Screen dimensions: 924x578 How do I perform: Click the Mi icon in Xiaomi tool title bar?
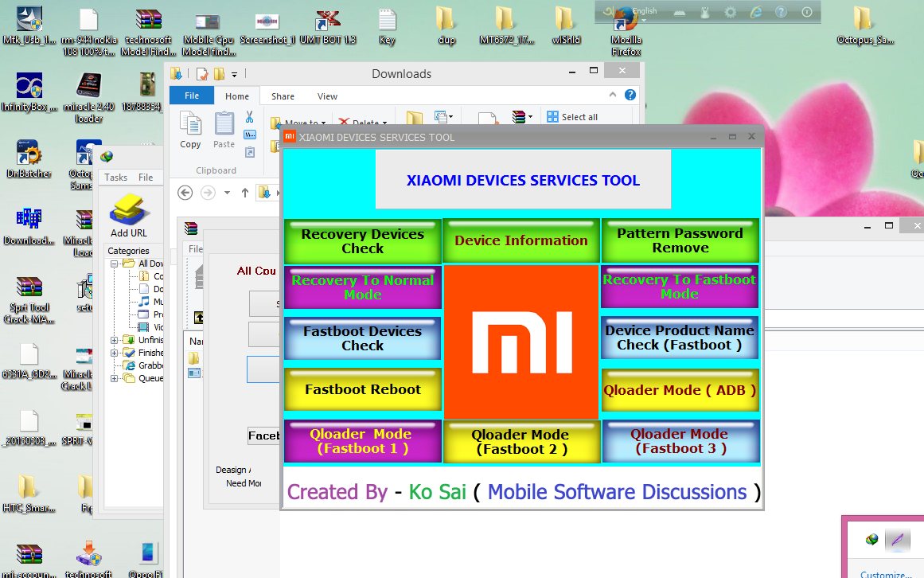click(x=290, y=137)
